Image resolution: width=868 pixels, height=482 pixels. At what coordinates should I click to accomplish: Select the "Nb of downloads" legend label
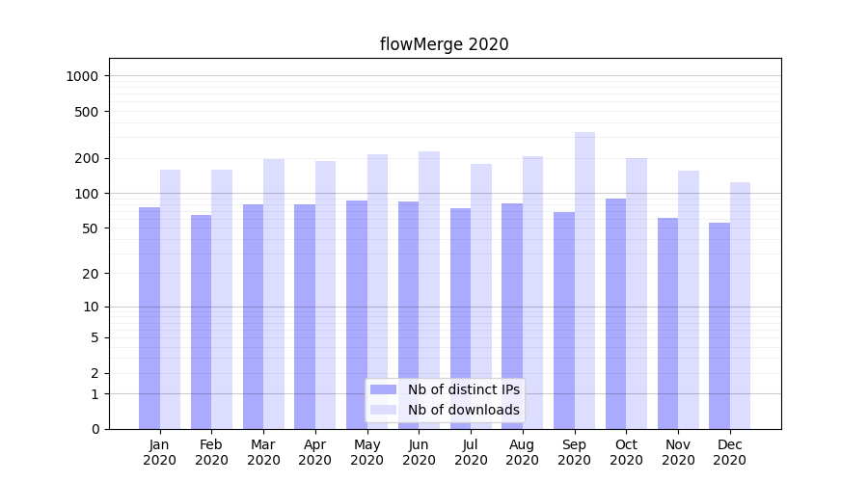point(463,410)
